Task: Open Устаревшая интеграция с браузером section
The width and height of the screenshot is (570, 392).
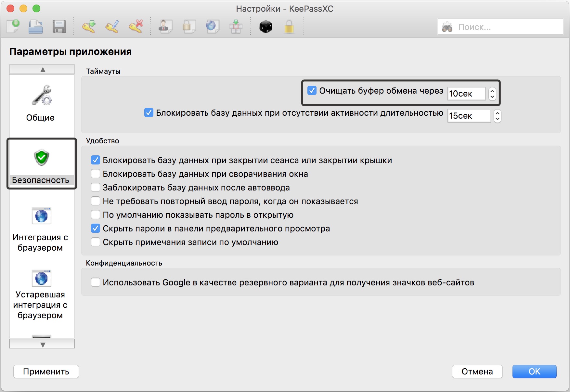Action: [40, 294]
